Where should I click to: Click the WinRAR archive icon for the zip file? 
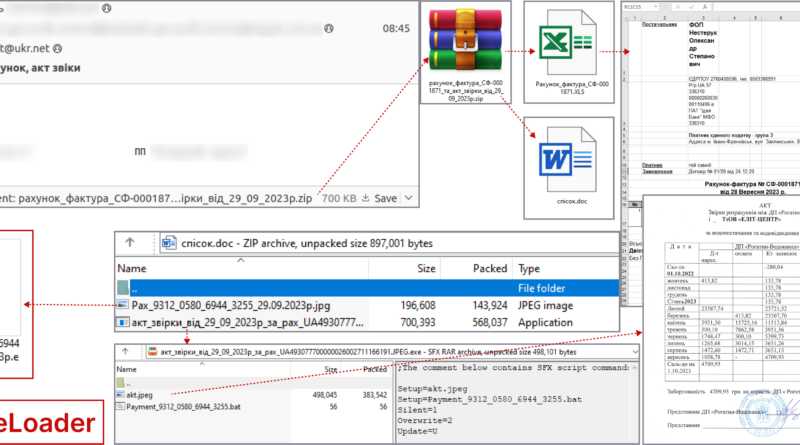[465, 40]
